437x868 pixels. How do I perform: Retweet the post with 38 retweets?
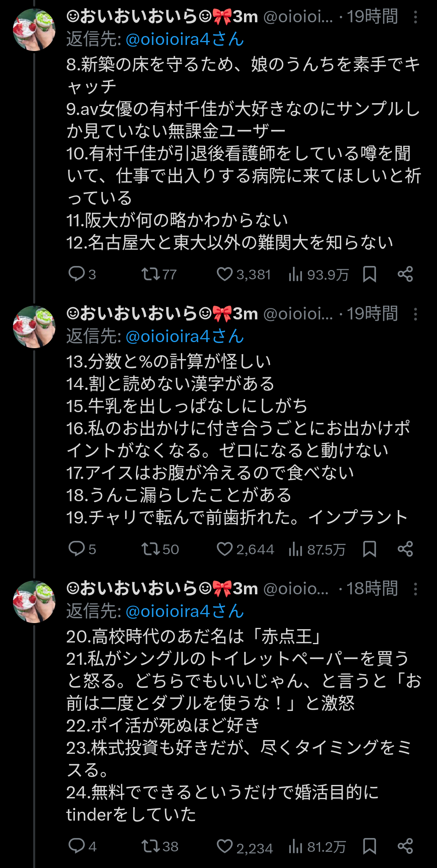click(151, 846)
